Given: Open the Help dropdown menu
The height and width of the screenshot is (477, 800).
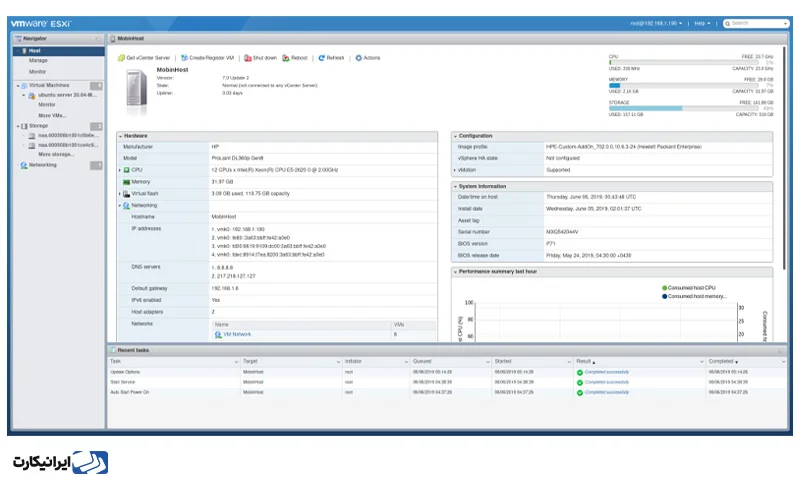Looking at the screenshot, I should click(702, 23).
